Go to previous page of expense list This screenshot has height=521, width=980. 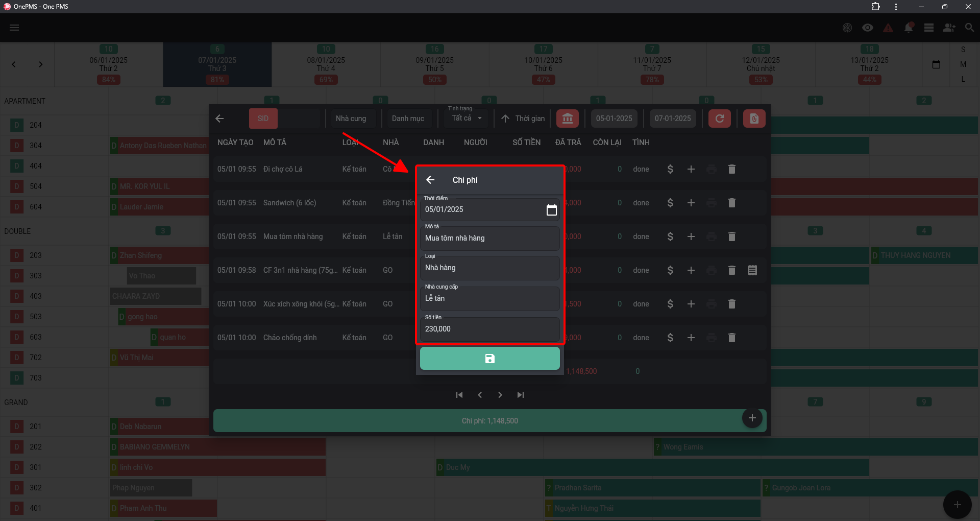pyautogui.click(x=480, y=395)
